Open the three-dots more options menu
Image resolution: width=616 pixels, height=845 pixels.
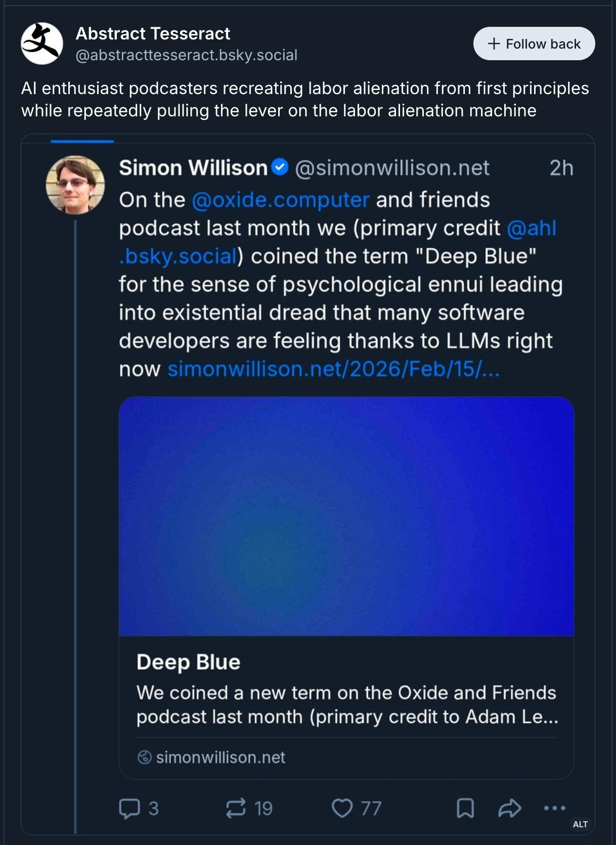pyautogui.click(x=554, y=808)
